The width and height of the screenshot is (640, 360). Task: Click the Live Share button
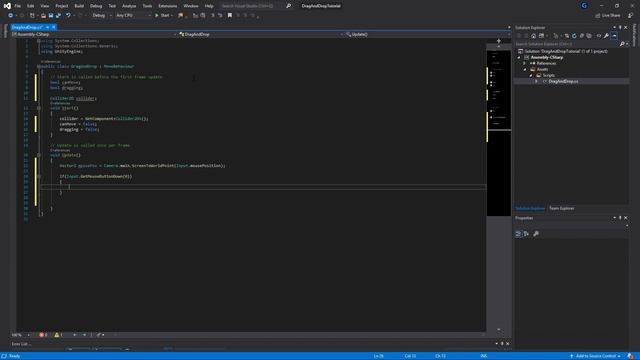(x=607, y=16)
